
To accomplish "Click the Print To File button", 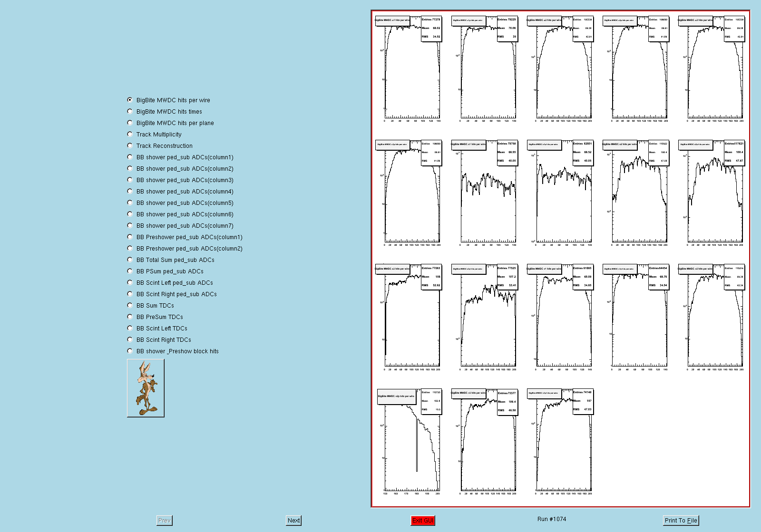I will (x=681, y=521).
